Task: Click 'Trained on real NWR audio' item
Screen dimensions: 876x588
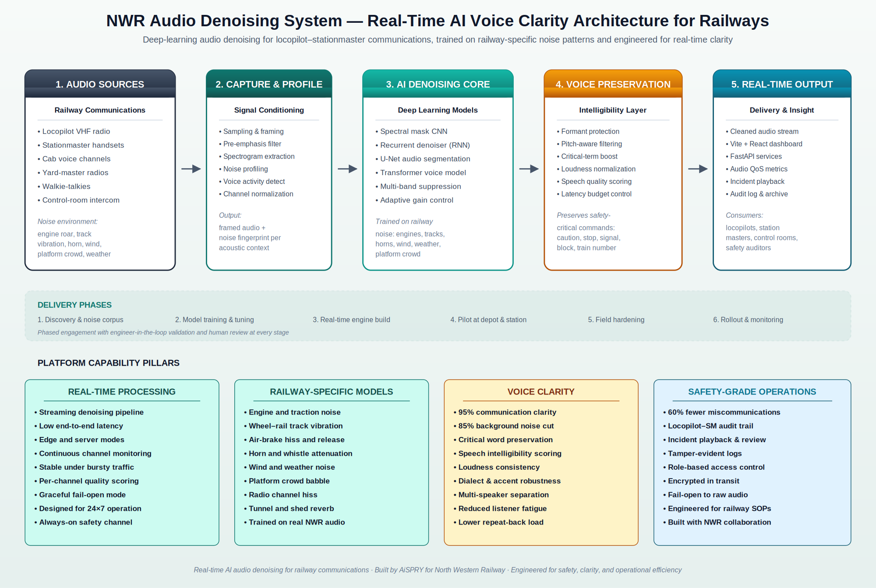Action: click(294, 522)
